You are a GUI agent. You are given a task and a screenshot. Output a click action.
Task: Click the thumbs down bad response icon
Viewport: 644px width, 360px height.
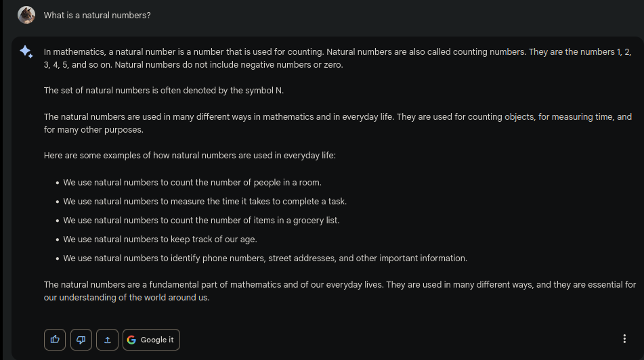click(x=81, y=340)
